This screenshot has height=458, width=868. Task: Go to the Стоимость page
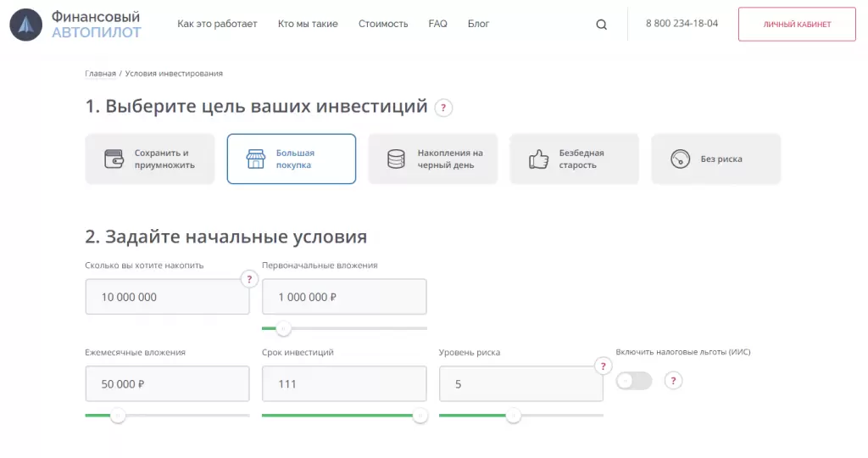pos(383,24)
